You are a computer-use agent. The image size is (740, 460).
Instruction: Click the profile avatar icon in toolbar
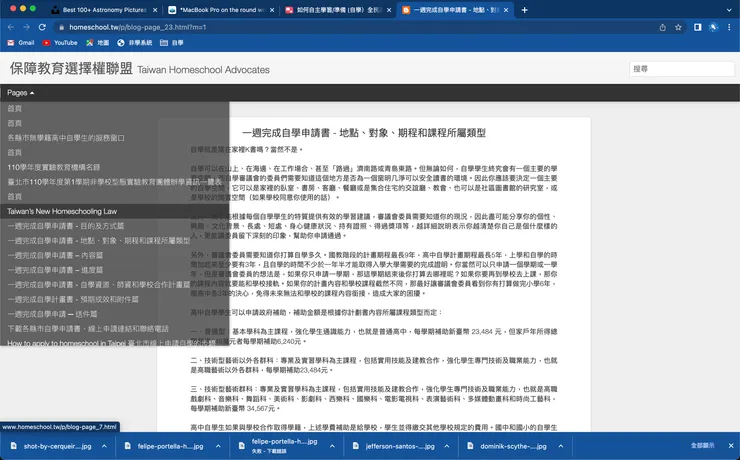point(713,27)
